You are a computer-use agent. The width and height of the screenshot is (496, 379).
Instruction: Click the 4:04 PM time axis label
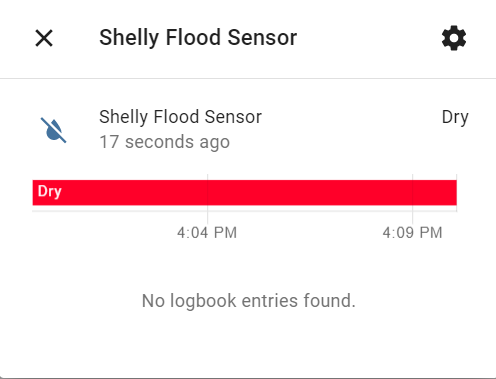click(207, 233)
